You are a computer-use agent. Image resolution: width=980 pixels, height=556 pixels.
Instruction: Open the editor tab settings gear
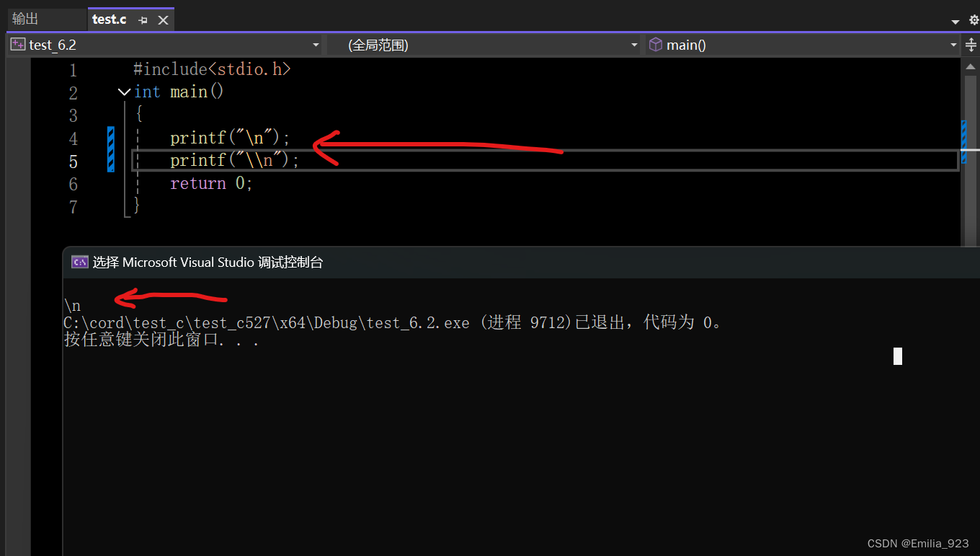click(x=974, y=21)
